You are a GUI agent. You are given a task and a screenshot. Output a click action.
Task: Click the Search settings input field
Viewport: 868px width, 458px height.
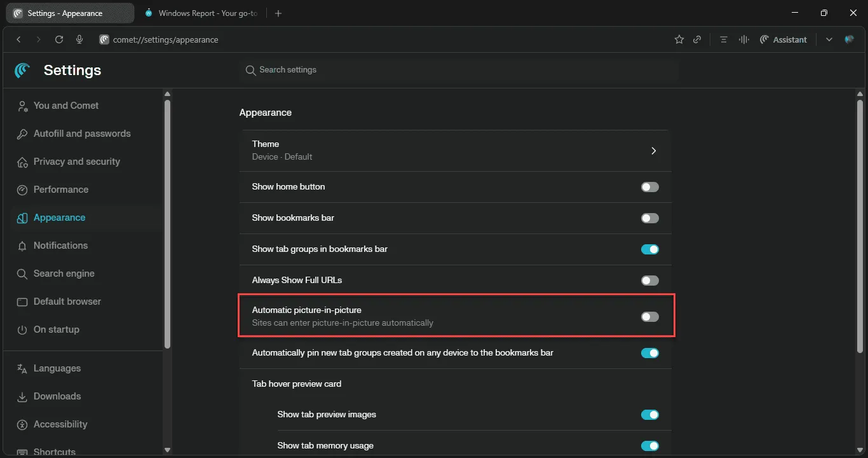pos(458,70)
